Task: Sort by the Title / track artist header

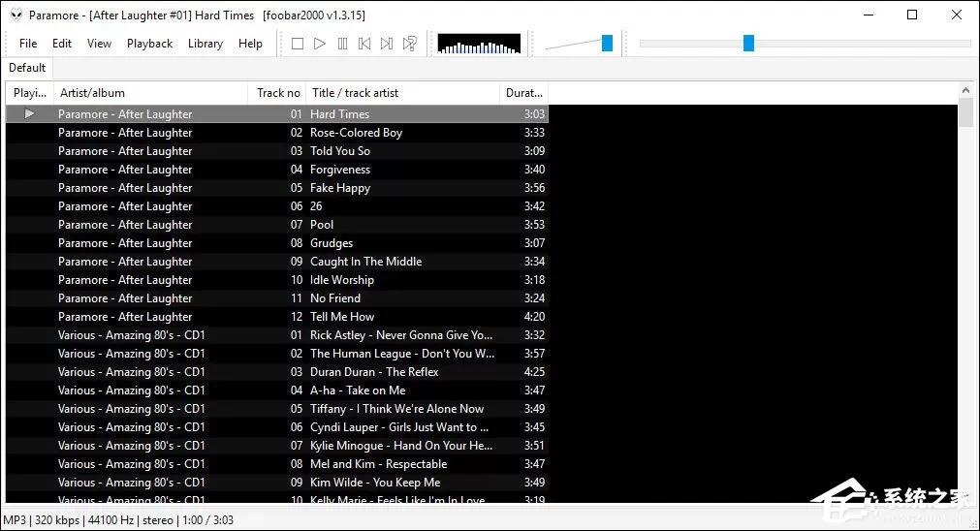Action: pos(402,93)
